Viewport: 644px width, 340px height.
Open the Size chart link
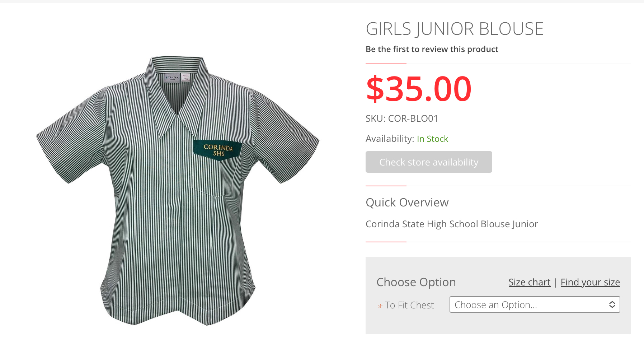(x=529, y=282)
